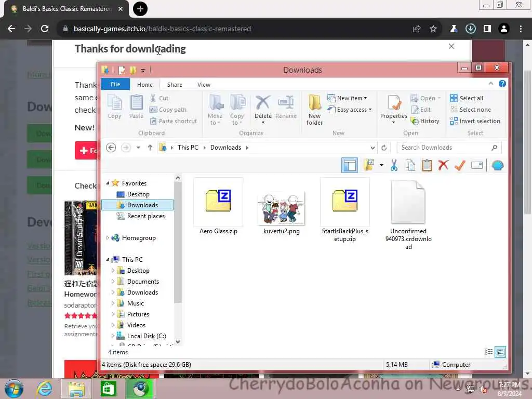This screenshot has width=532, height=399.
Task: Switch to the Share ribbon tab
Action: coord(175,85)
